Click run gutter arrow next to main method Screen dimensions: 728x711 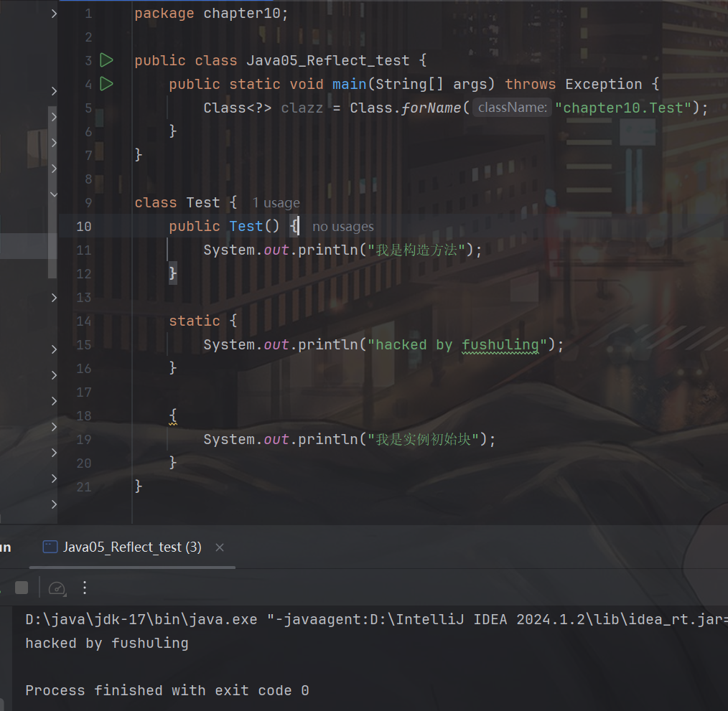(x=106, y=84)
